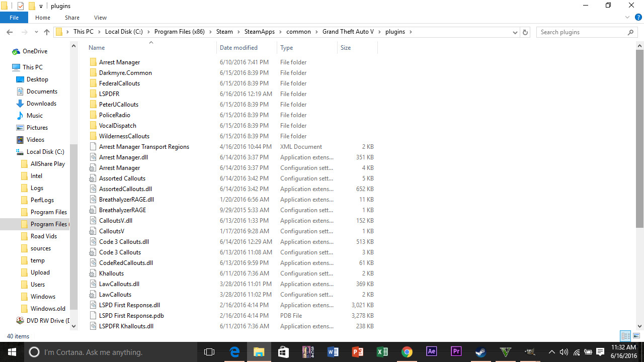Expand the chevron after SteamApps in address bar
644x362 pixels.
[280, 32]
